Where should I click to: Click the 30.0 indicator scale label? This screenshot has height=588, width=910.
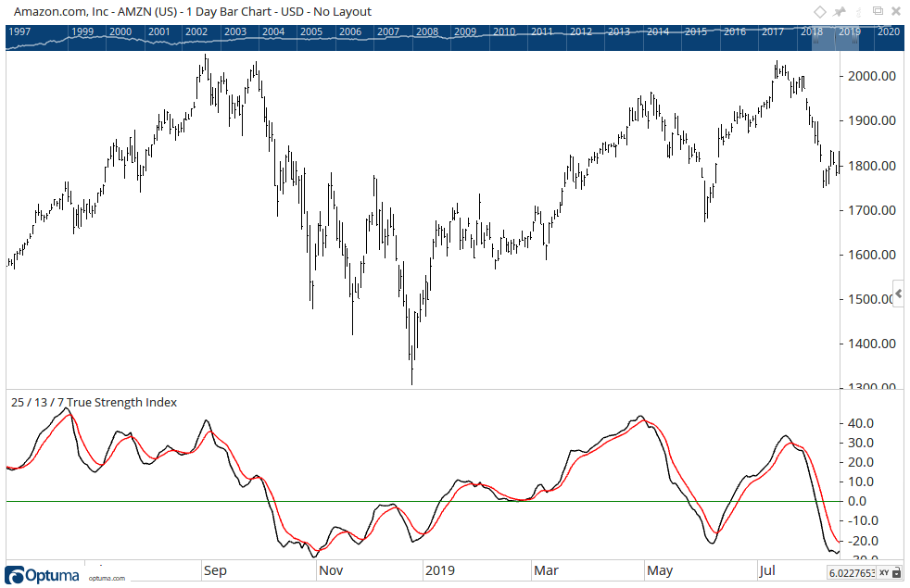pos(861,443)
